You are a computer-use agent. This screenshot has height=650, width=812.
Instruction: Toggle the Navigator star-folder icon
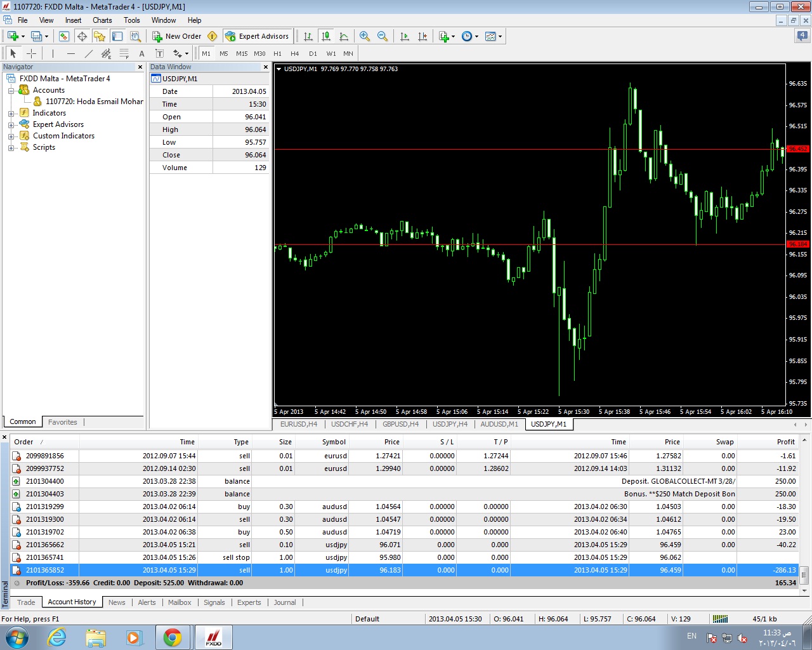[x=100, y=36]
